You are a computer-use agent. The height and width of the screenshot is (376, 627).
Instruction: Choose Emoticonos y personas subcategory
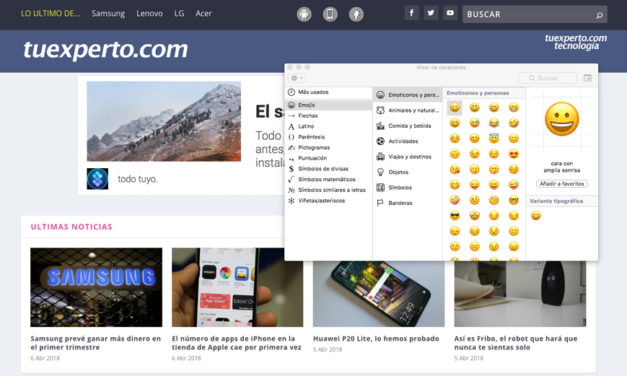pyautogui.click(x=407, y=95)
